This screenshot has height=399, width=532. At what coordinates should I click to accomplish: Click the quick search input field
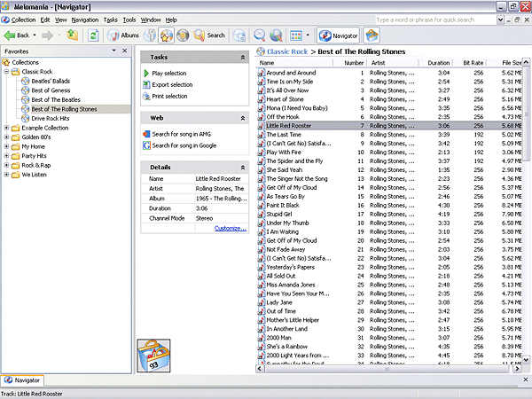(x=435, y=20)
